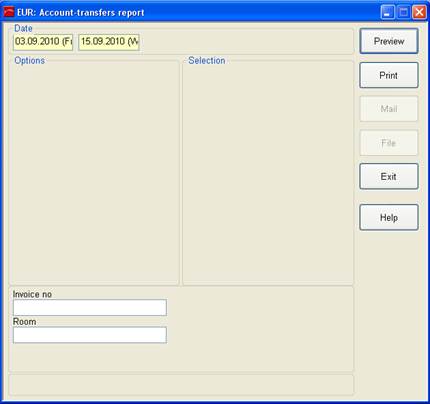430x404 pixels.
Task: Focus the Room text box
Action: [x=90, y=335]
